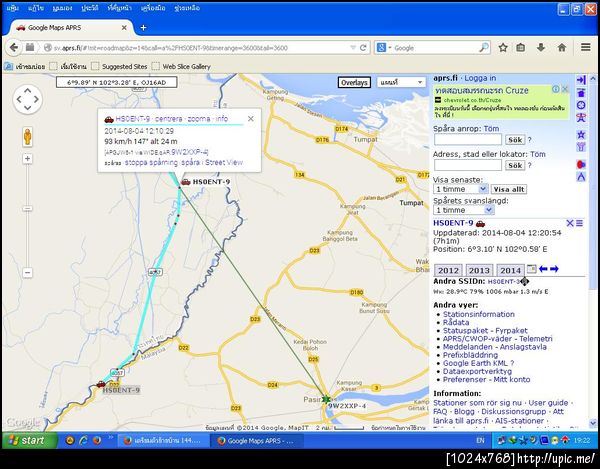Image resolution: width=600 pixels, height=469 pixels.
Task: Collapse the sidebar with the arrow icon
Action: pyautogui.click(x=581, y=80)
